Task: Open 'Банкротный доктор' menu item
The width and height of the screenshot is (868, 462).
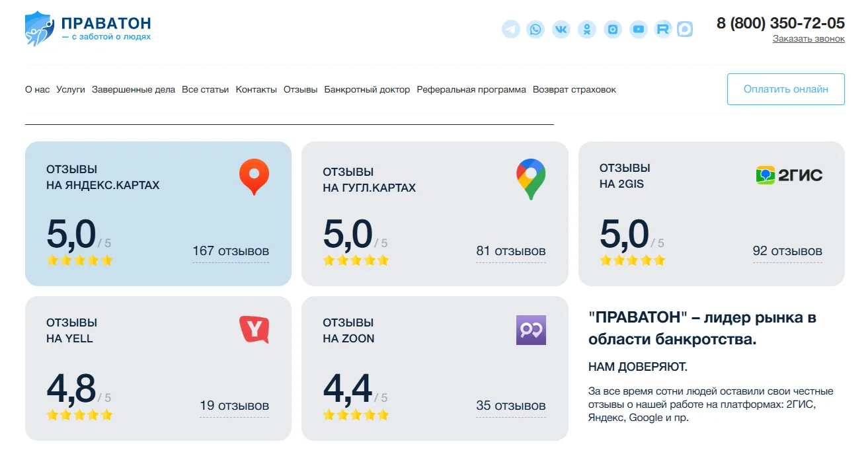Action: pos(367,89)
